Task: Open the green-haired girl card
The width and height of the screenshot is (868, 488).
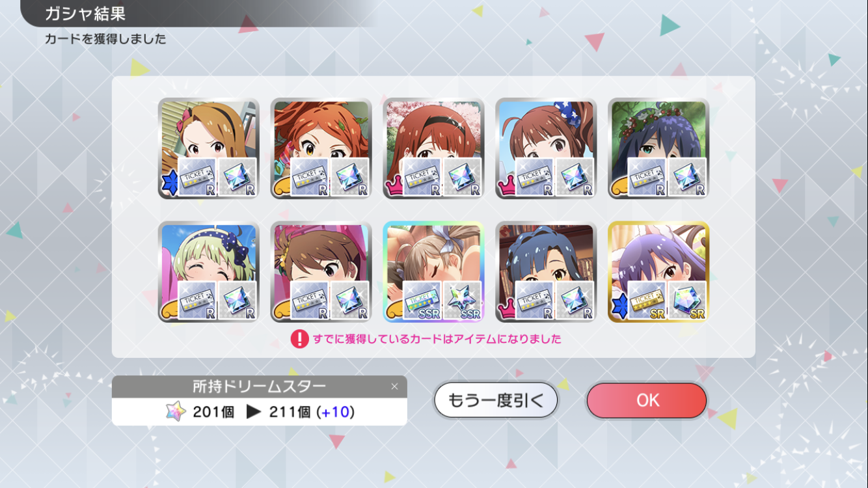Action: 208,271
